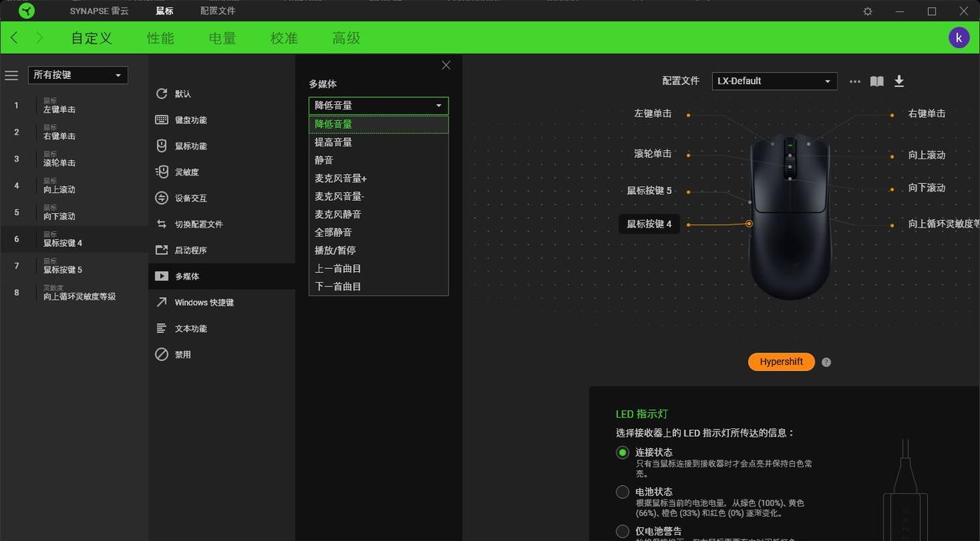Viewport: 980px width, 541px height.
Task: Click the 向下滚动 label on mouse diagram
Action: pyautogui.click(x=926, y=188)
